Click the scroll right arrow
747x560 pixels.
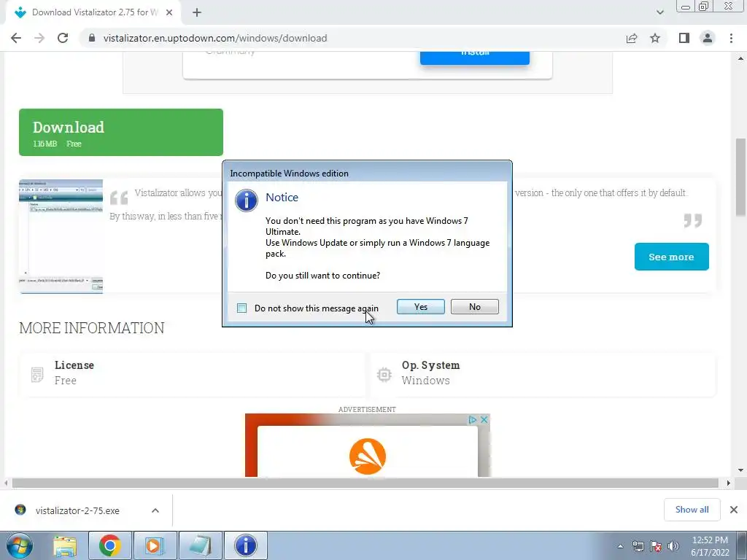point(728,483)
